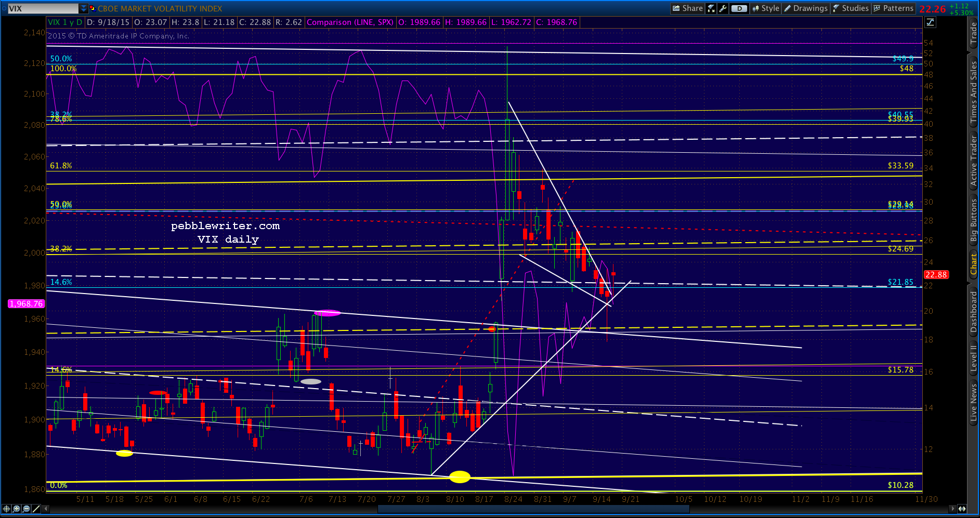Open the Studies menu
980x518 pixels.
click(850, 8)
